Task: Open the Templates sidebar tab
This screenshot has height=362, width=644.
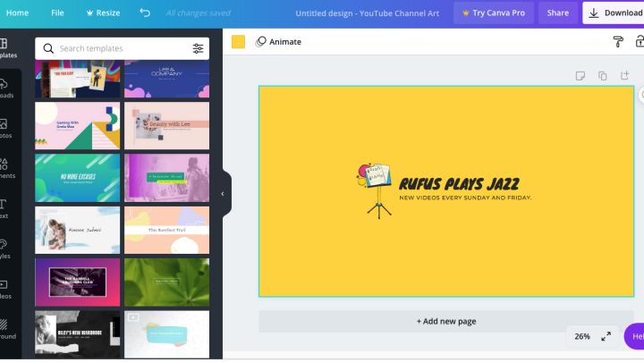Action: pos(7,48)
